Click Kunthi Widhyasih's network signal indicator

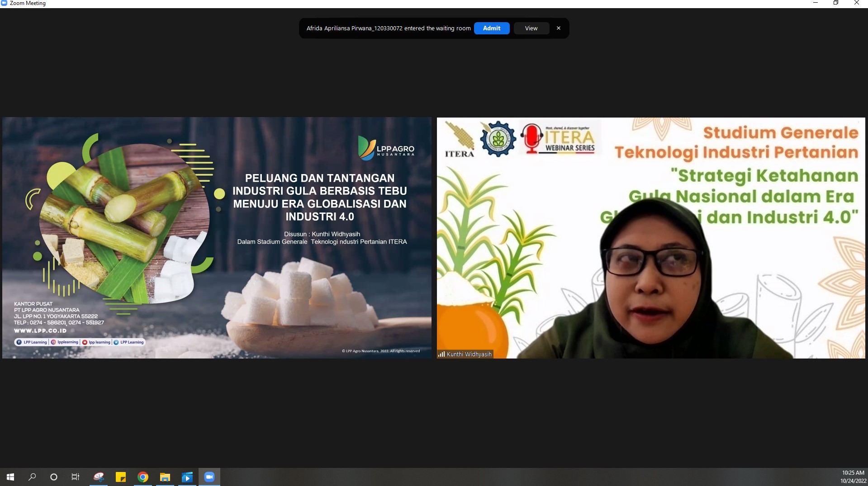(441, 354)
